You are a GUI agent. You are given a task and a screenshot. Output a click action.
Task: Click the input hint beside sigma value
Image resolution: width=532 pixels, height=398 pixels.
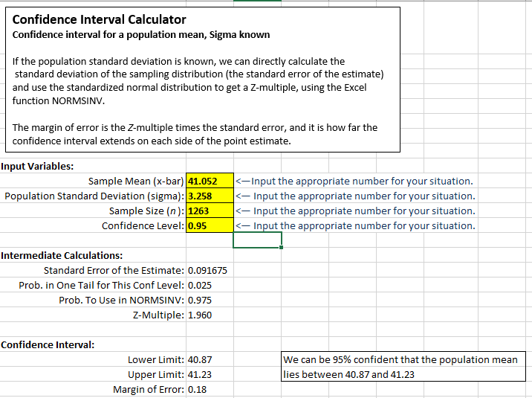[355, 196]
